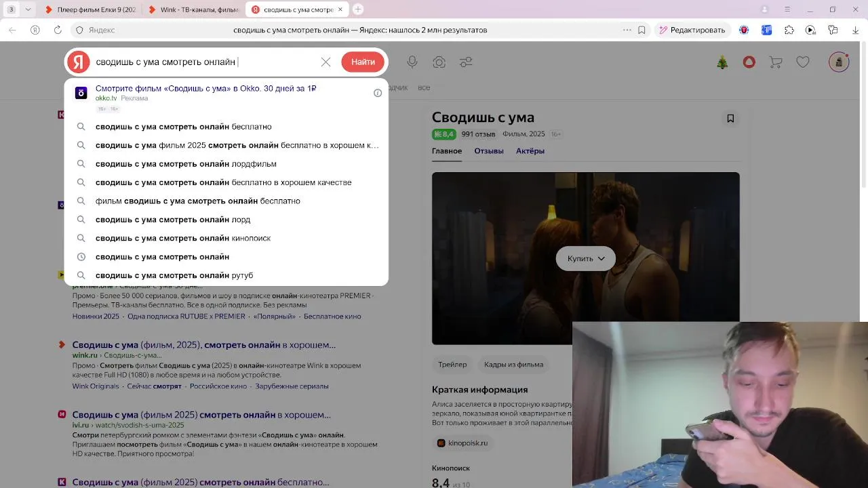The image size is (868, 488).
Task: Click the Кадры из фильма chip
Action: (513, 365)
